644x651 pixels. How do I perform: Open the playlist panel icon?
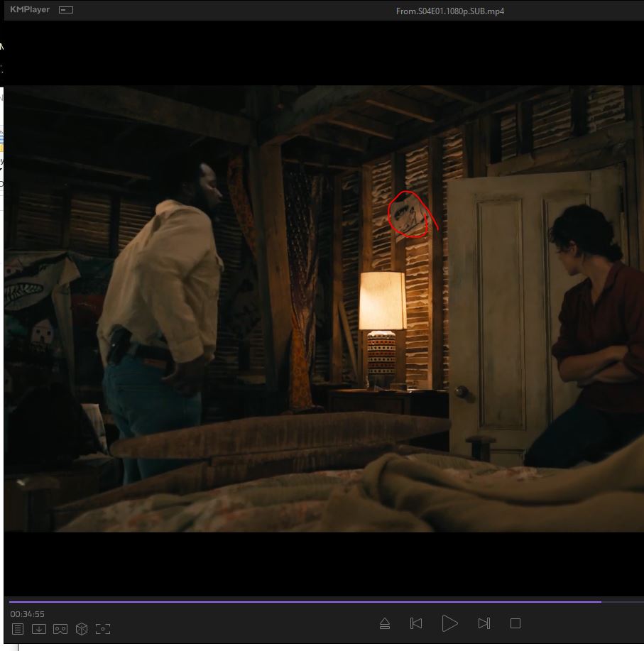point(18,628)
